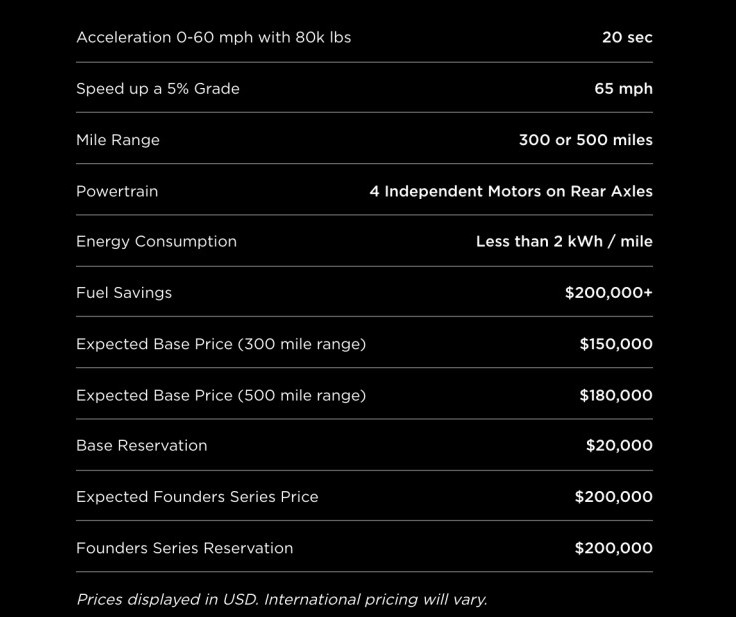Click the Mile Range label
Viewport: 736px width, 617px height.
(x=118, y=140)
